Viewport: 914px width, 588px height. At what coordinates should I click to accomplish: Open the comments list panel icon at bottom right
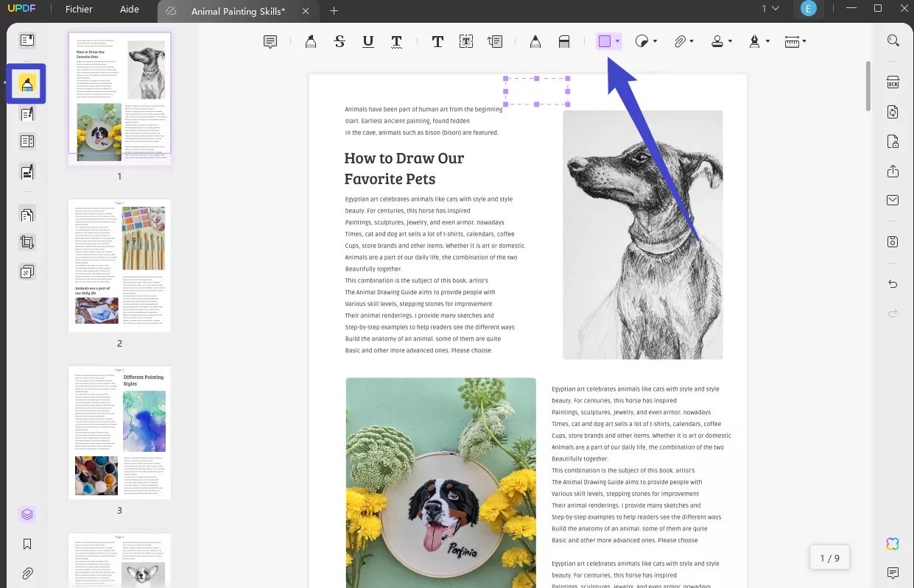click(x=893, y=573)
